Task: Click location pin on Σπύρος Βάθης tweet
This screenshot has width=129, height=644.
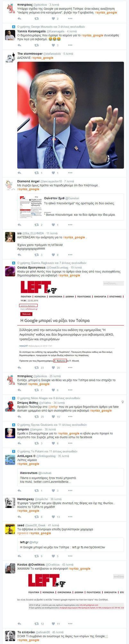Action: [x=123, y=402]
